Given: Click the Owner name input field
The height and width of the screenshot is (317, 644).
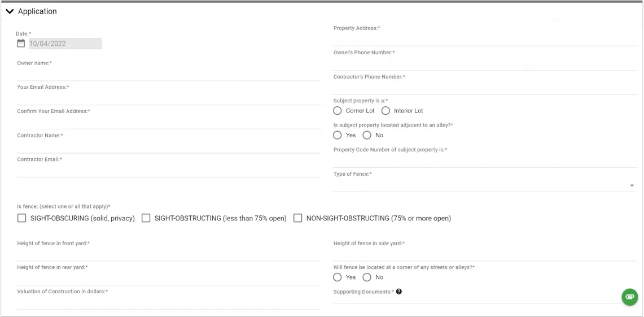Looking at the screenshot, I should [x=168, y=74].
